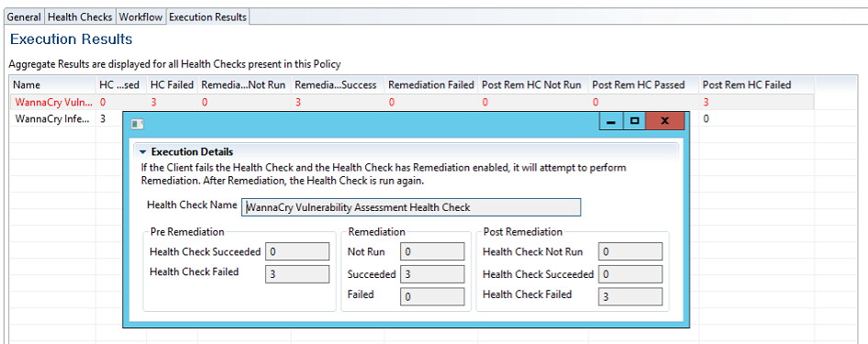Image resolution: width=868 pixels, height=344 pixels.
Task: Maximize the Execution Details dialog
Action: 634,121
